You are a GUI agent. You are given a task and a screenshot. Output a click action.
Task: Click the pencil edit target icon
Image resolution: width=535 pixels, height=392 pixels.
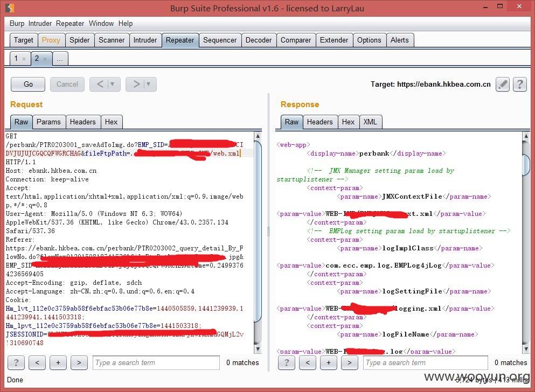point(503,84)
